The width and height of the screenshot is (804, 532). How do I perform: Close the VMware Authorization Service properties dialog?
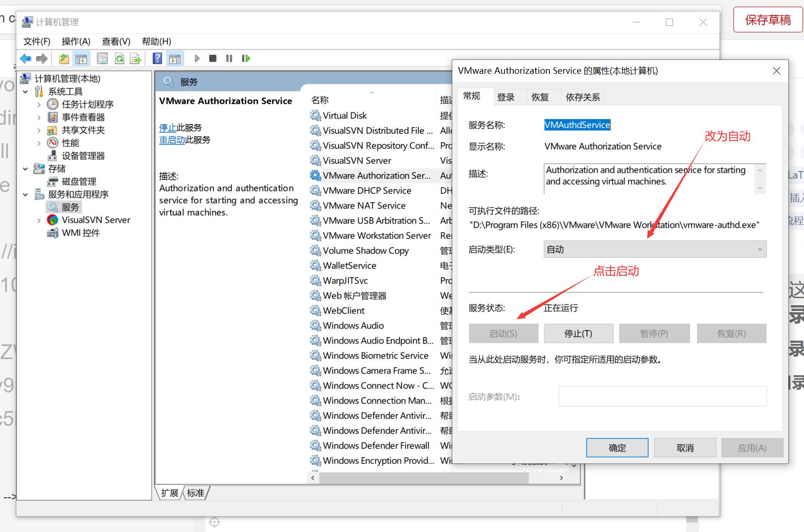coord(776,70)
